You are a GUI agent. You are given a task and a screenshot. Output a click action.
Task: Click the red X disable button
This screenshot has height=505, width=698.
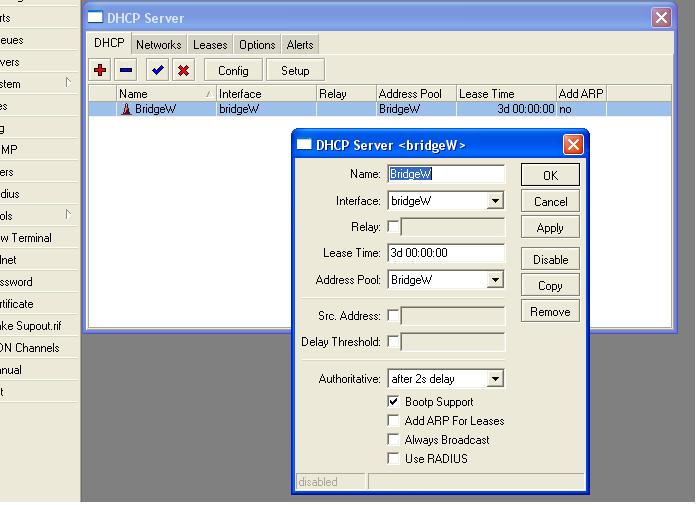click(x=183, y=70)
